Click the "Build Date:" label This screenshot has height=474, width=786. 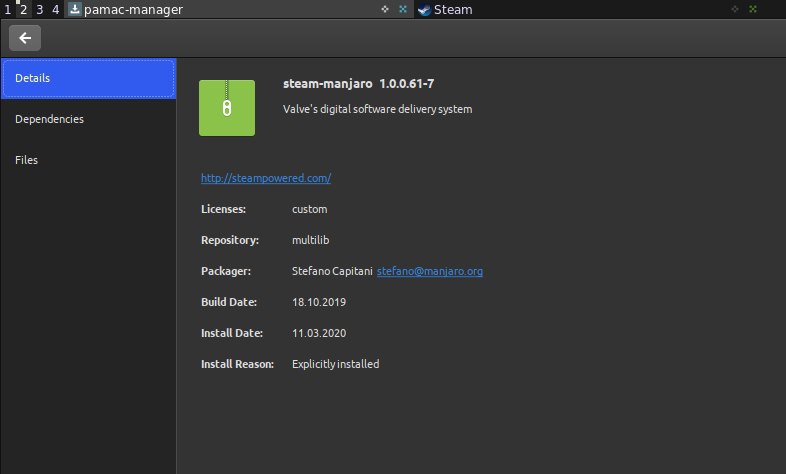[229, 302]
